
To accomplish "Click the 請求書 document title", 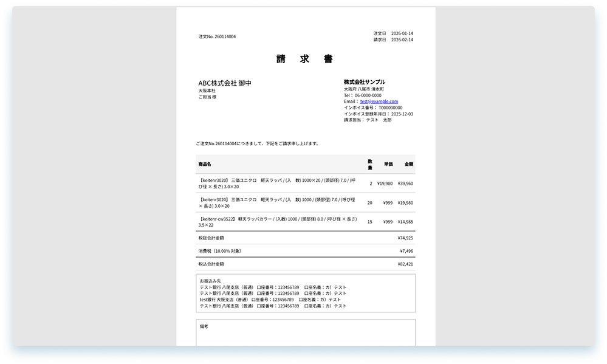I will (304, 59).
